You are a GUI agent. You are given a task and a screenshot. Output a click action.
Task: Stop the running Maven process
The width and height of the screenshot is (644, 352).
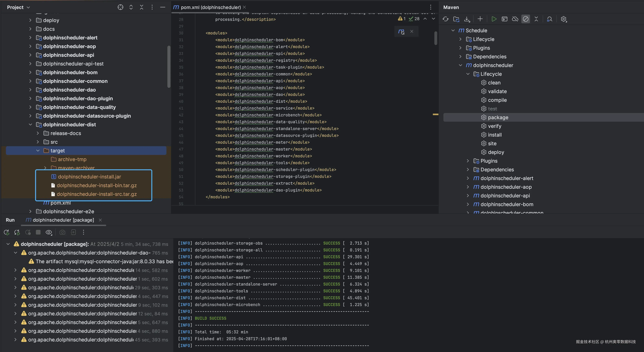(x=38, y=232)
